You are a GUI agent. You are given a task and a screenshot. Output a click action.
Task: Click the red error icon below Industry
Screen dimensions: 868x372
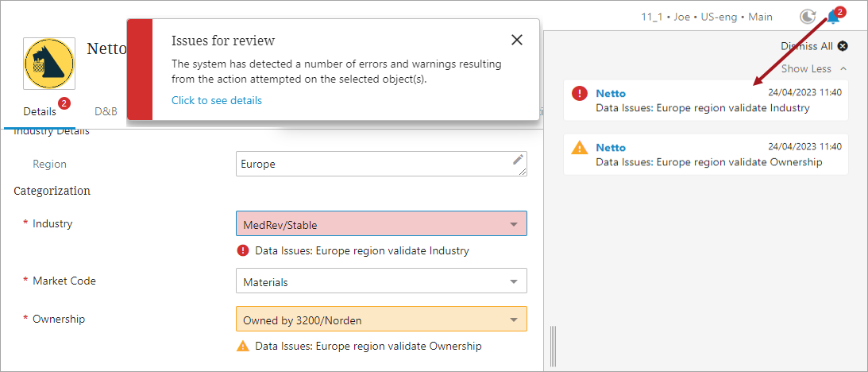coord(243,251)
